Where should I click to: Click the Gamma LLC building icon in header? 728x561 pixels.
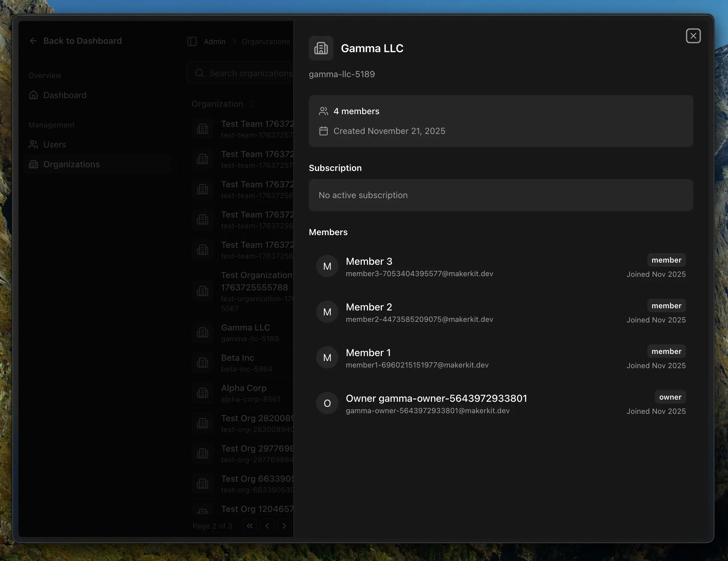[x=321, y=48]
